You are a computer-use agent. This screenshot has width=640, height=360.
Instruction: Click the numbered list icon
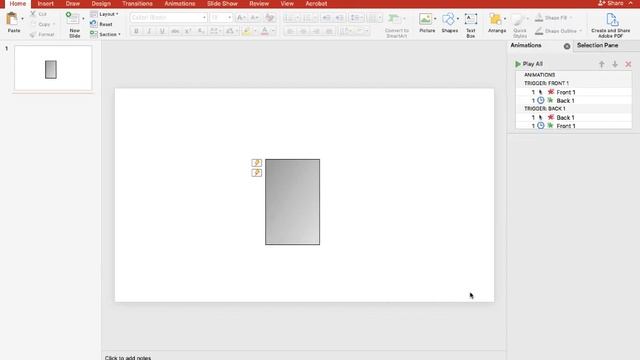coord(308,18)
